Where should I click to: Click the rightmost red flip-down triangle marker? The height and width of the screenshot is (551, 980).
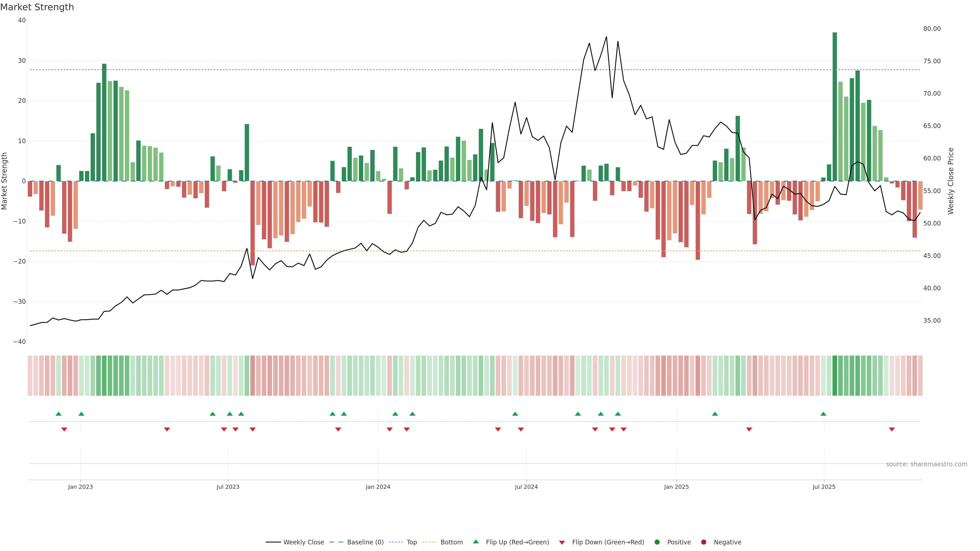892,429
